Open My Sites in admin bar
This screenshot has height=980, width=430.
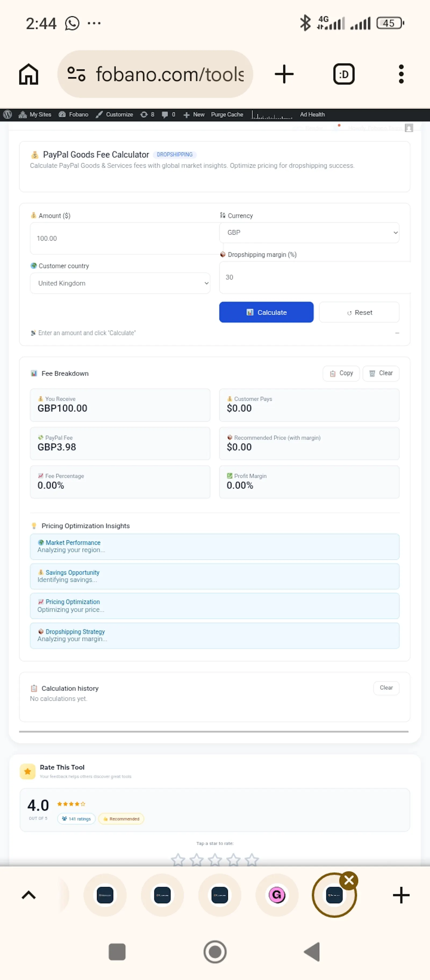click(x=35, y=115)
